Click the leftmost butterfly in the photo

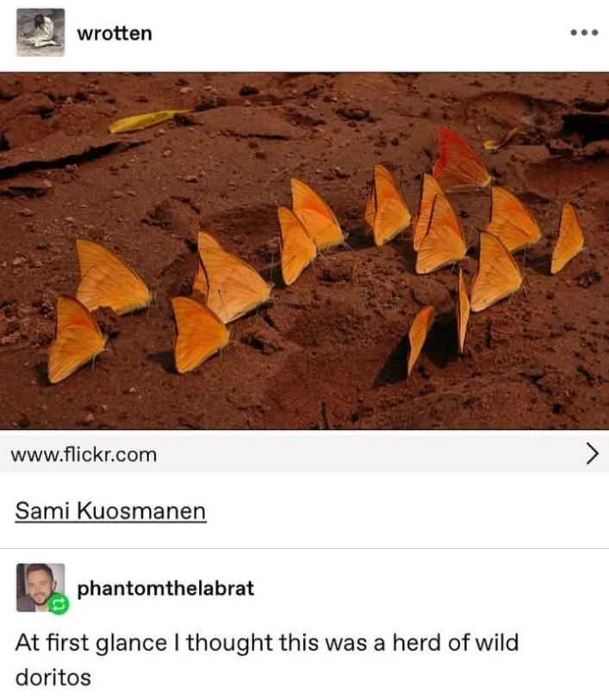point(77,340)
